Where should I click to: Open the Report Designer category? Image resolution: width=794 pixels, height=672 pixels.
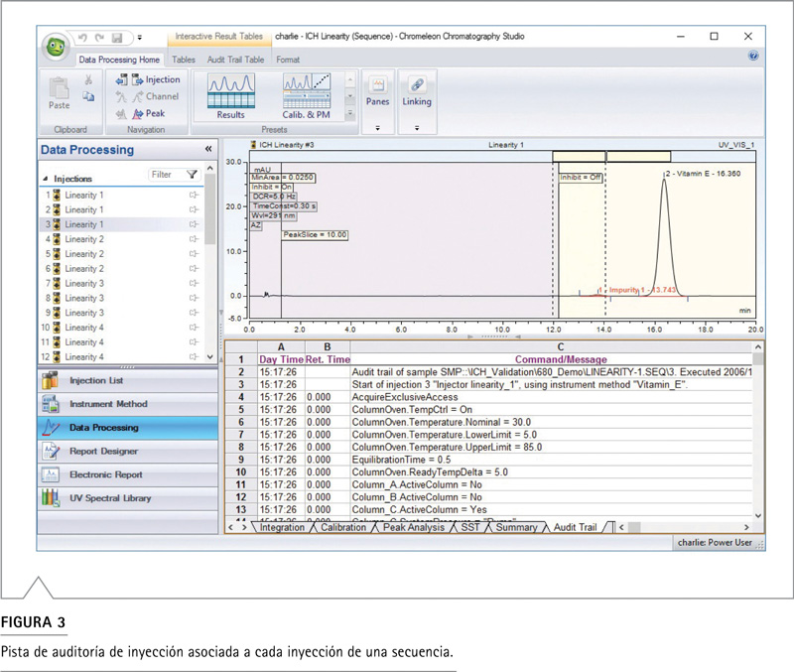tap(128, 452)
